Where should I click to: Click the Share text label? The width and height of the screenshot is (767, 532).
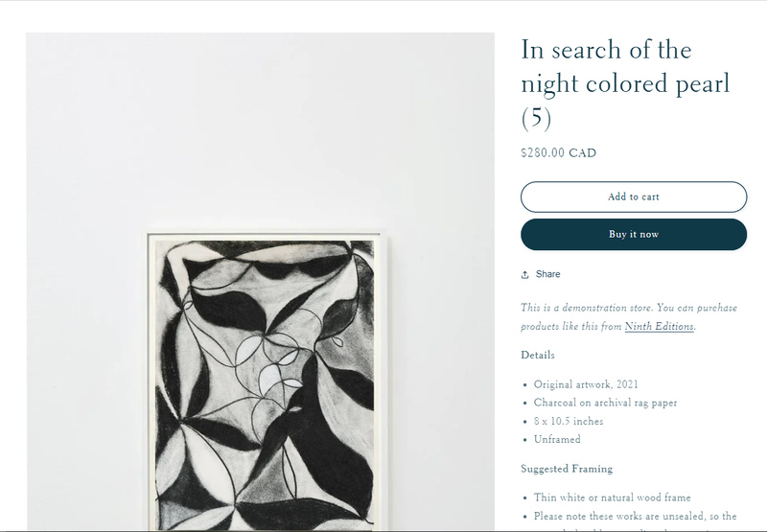547,274
